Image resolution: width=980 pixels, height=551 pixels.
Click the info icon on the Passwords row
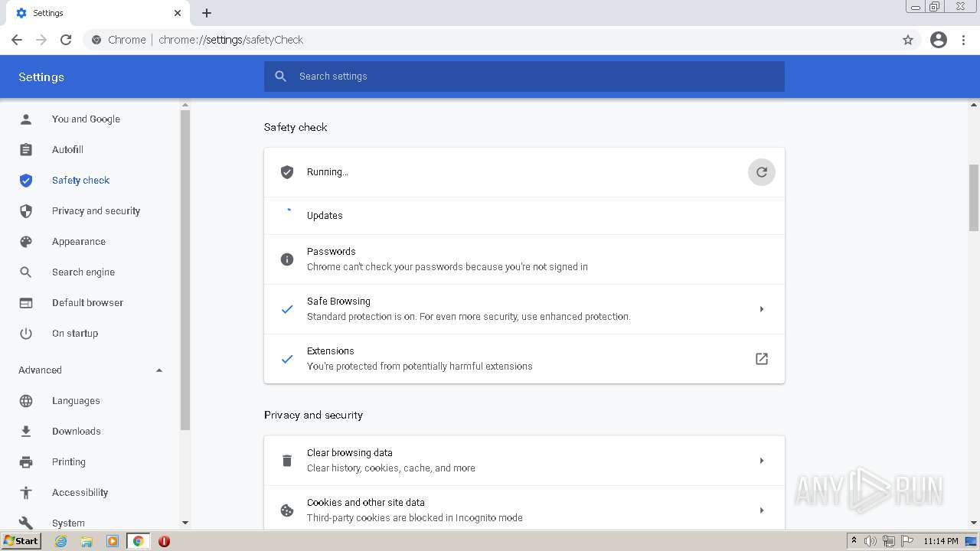point(287,259)
